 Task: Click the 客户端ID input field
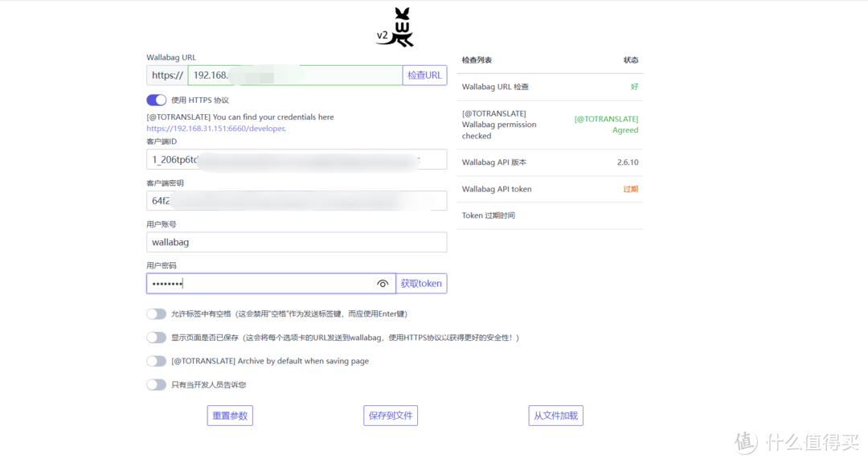tap(296, 159)
